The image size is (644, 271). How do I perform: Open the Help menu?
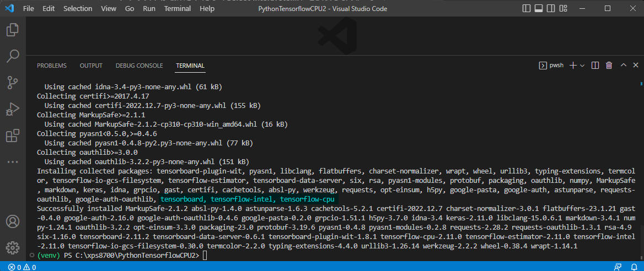point(207,8)
